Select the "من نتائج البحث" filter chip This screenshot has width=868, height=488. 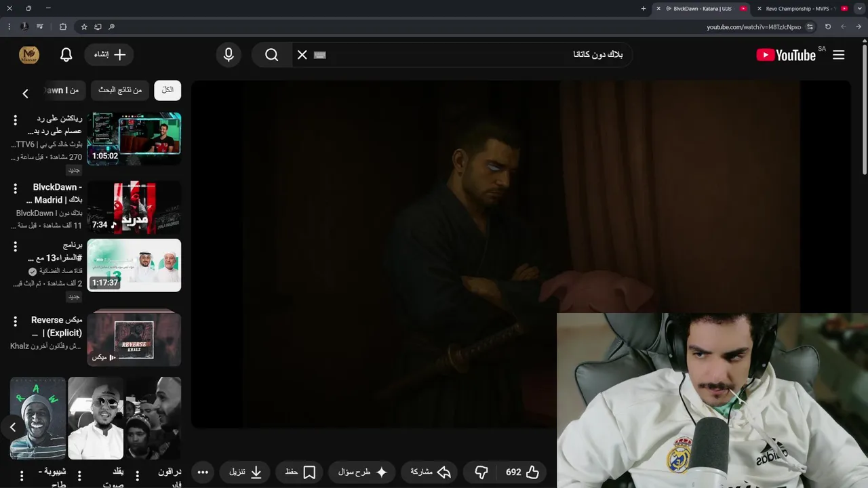120,90
